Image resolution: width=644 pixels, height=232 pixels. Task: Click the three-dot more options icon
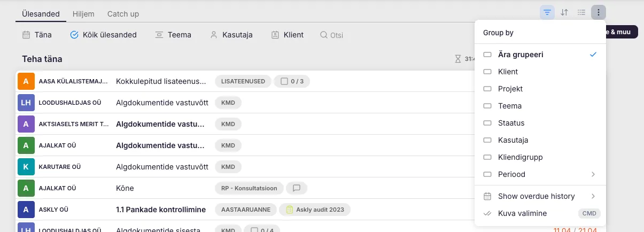click(599, 12)
